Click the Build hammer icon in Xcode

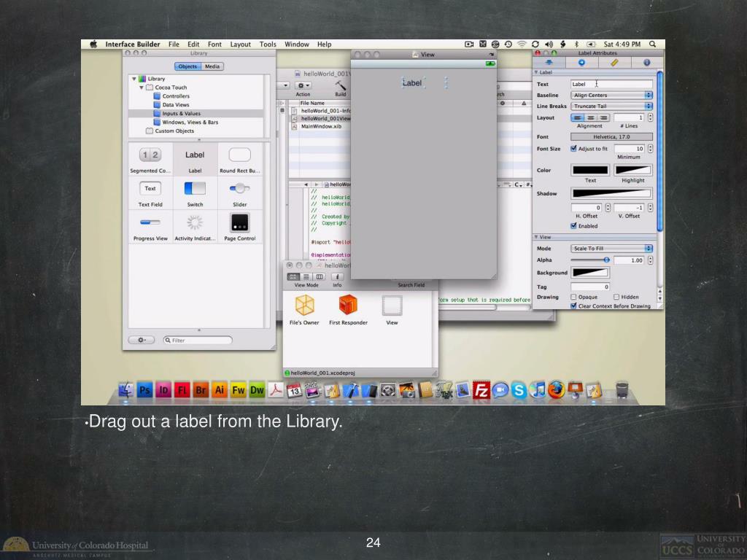click(x=341, y=85)
